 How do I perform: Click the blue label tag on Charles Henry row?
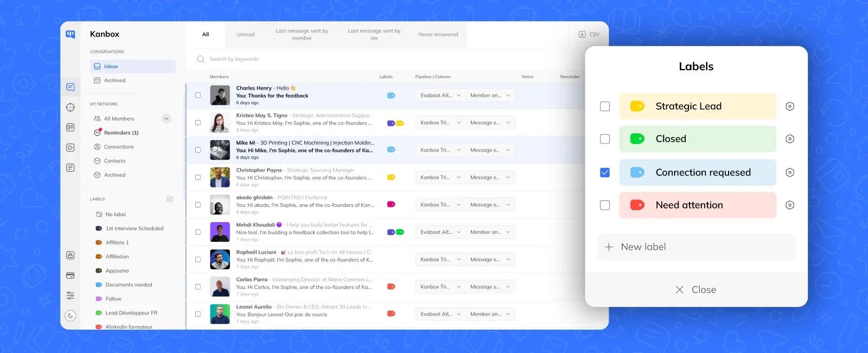(x=391, y=96)
